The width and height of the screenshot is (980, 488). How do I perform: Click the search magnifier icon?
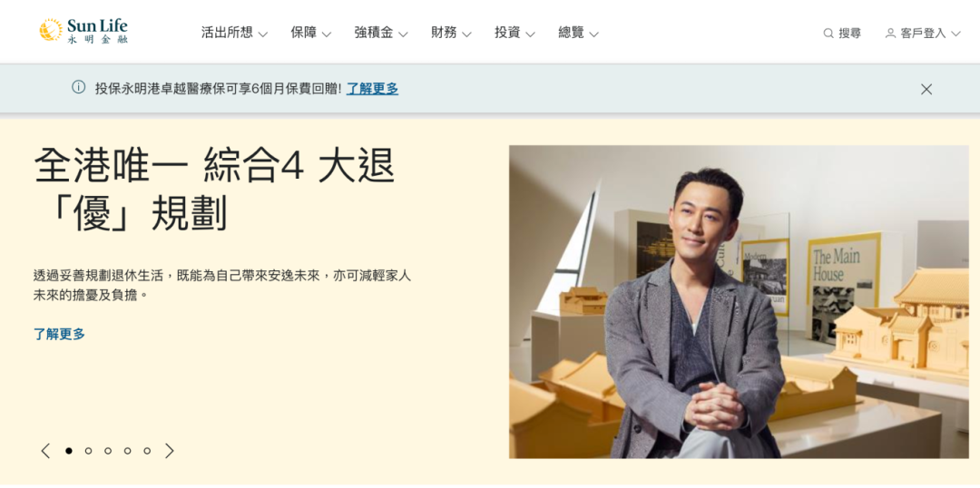[828, 34]
